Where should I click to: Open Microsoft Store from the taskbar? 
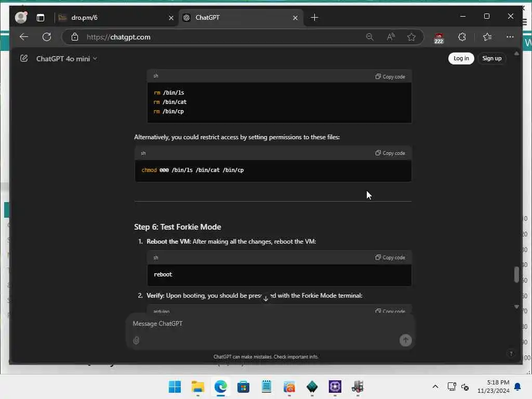click(243, 387)
